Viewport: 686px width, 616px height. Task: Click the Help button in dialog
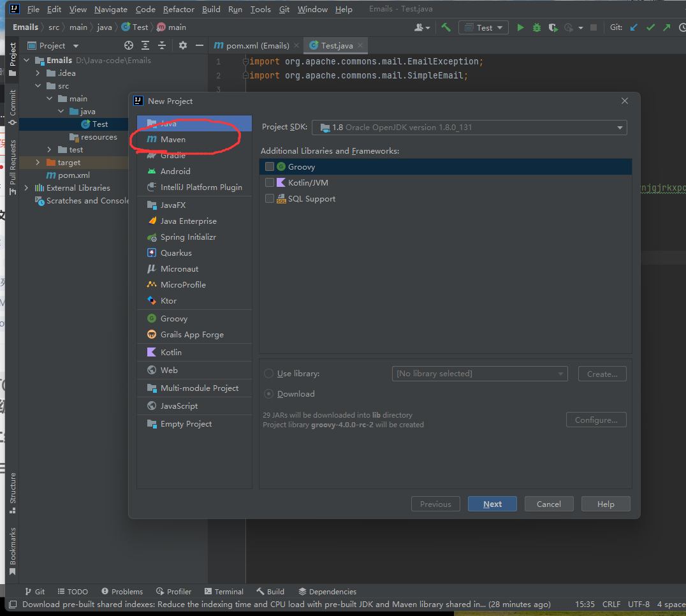point(606,504)
